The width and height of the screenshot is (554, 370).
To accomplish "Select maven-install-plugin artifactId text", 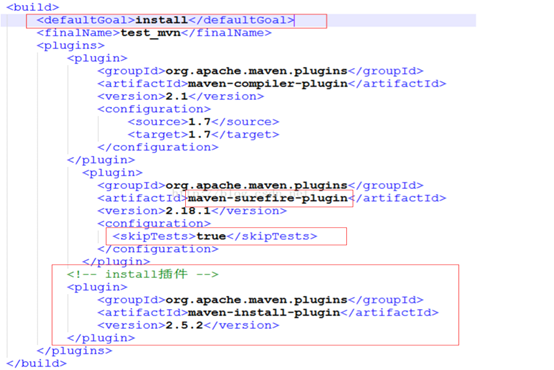I will pos(264,313).
